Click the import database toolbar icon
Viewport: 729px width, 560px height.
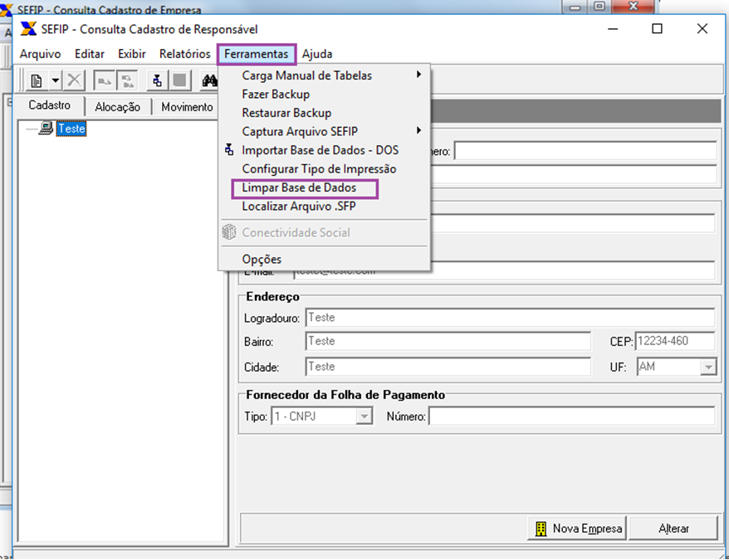coord(158,80)
